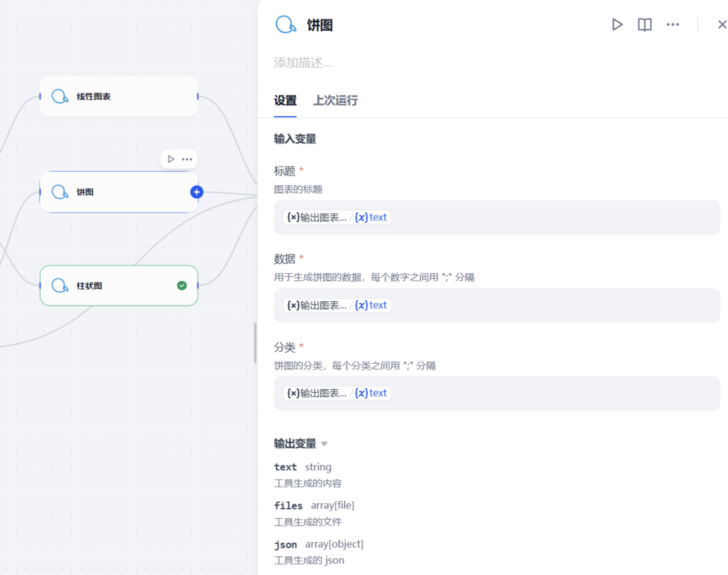Click the blue plus on 饼图 node

pyautogui.click(x=197, y=192)
